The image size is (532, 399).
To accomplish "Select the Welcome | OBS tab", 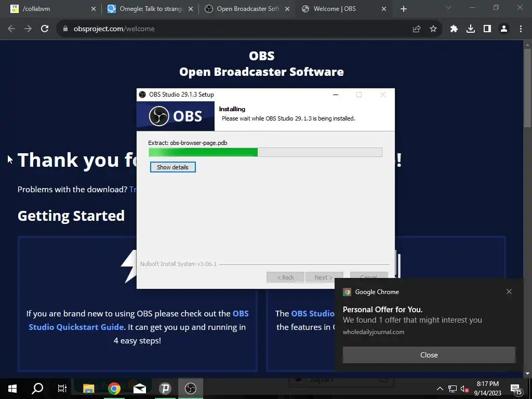I will (344, 9).
